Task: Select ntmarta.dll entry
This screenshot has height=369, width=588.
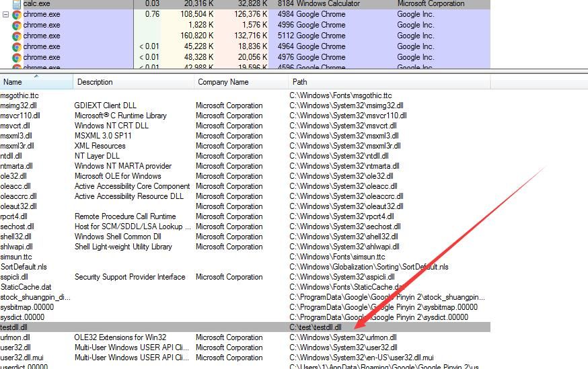Action: [x=17, y=166]
